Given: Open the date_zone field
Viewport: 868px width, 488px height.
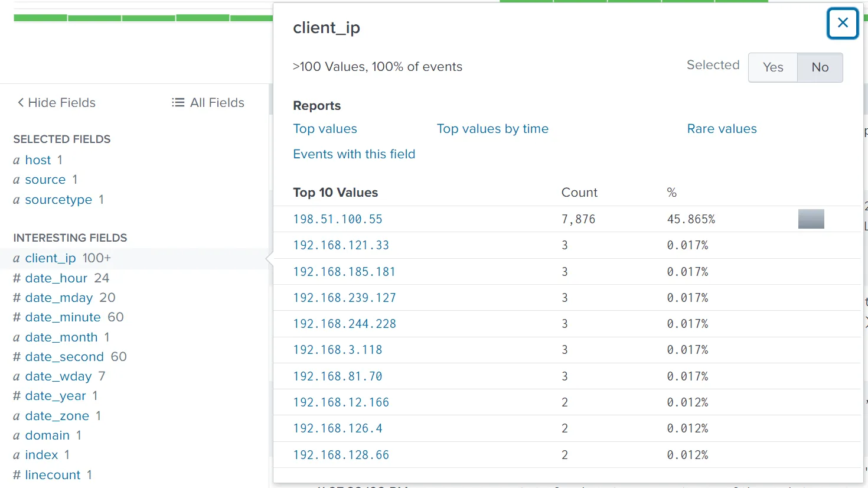Looking at the screenshot, I should click(x=57, y=416).
